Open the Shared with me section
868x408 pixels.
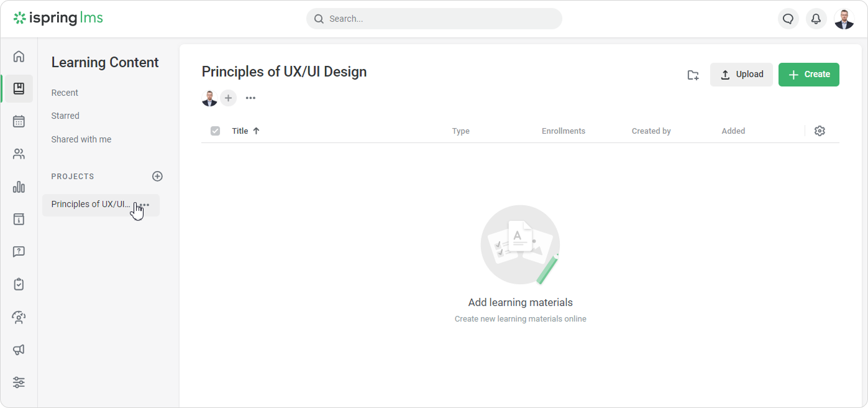(x=81, y=139)
